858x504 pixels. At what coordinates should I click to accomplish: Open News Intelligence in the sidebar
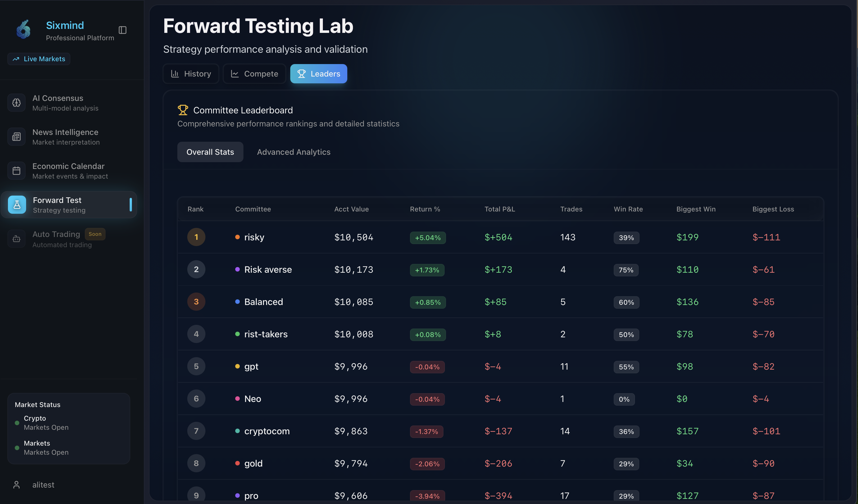pos(69,137)
